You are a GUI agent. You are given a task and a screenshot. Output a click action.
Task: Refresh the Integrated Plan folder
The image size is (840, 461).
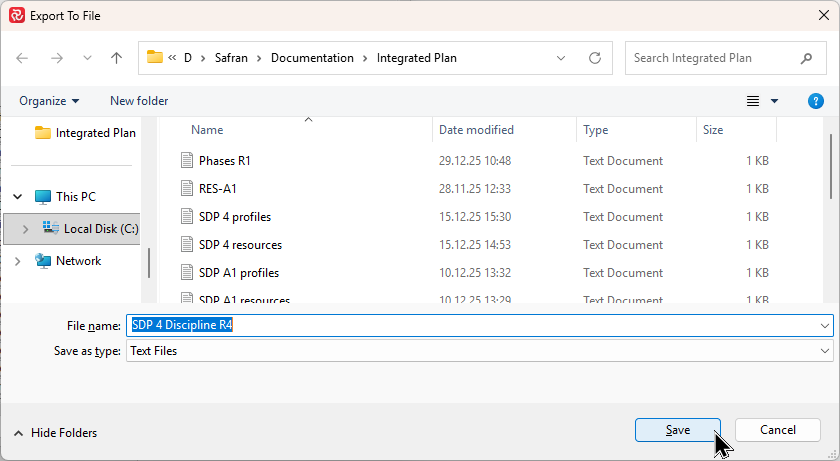coord(595,58)
